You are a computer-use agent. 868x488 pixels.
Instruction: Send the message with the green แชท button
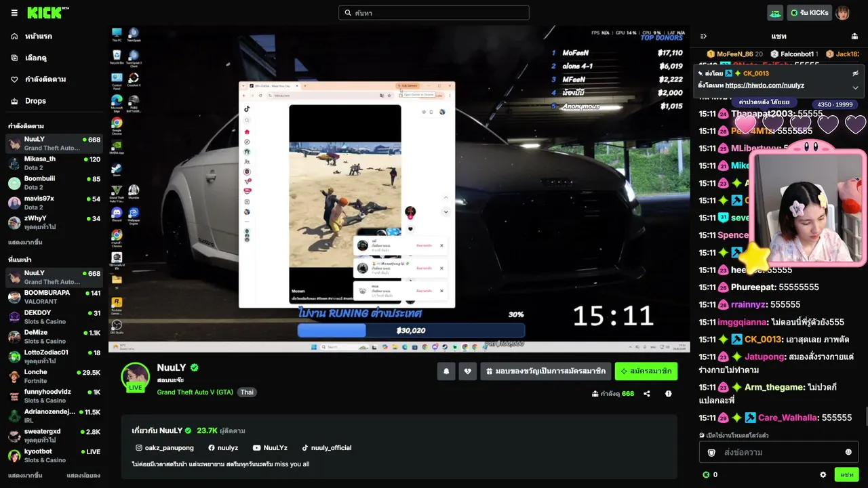(847, 475)
